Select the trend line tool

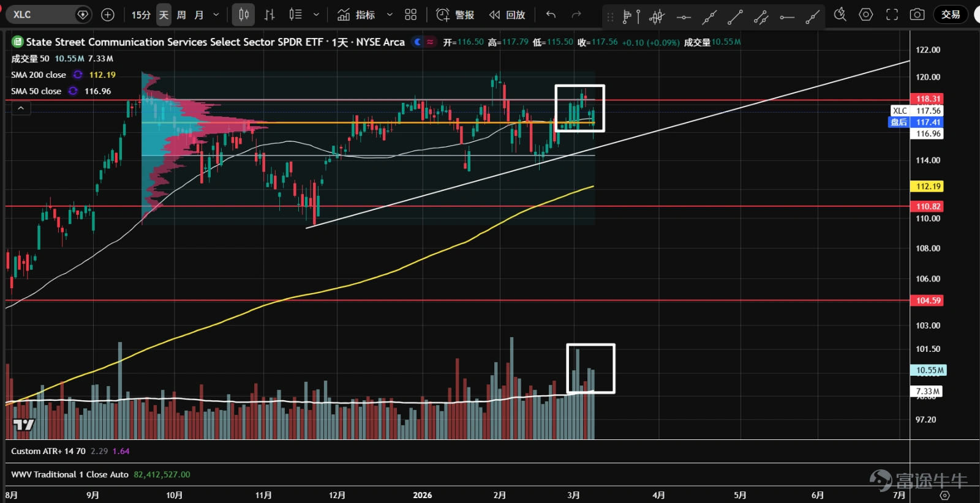coord(735,17)
